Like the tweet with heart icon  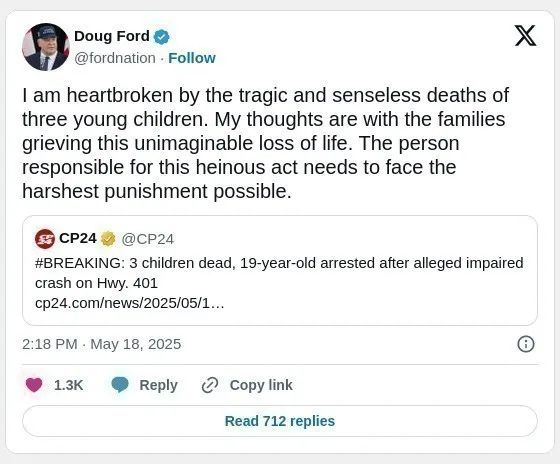34,385
